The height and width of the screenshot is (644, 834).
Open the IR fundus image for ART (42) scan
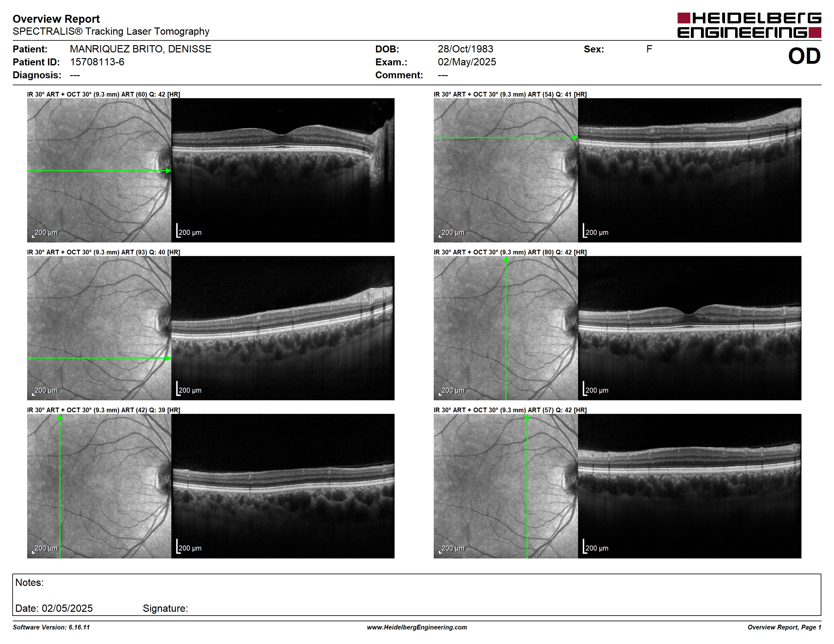click(99, 486)
